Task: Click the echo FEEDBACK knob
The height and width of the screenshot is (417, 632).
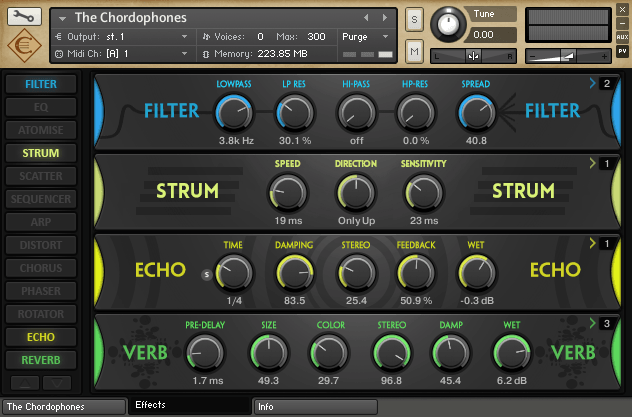Action: pyautogui.click(x=416, y=273)
